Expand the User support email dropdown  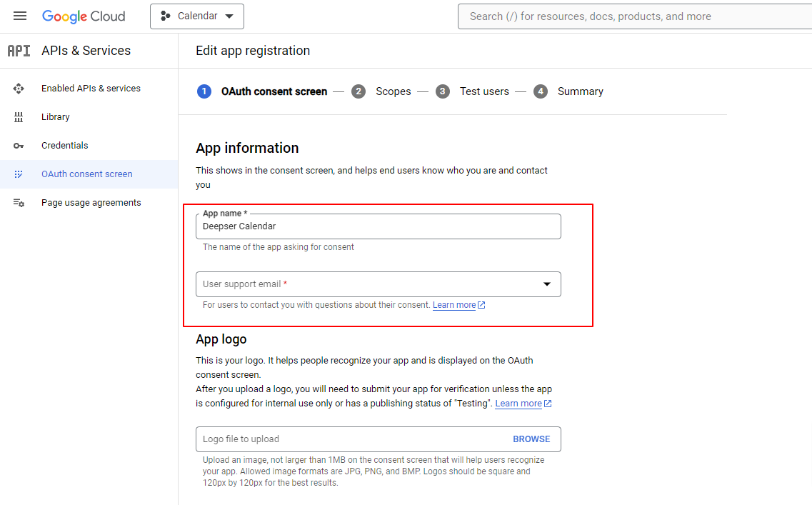(x=378, y=284)
